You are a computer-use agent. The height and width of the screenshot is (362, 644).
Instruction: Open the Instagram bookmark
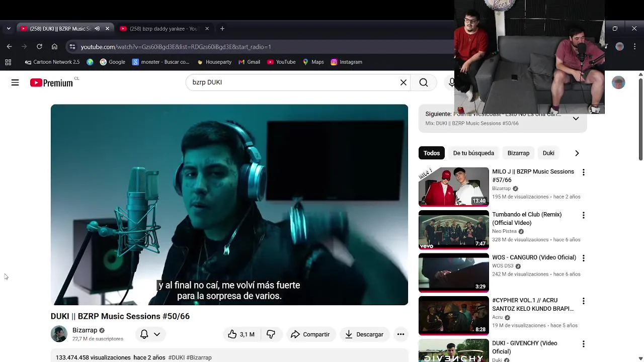346,62
